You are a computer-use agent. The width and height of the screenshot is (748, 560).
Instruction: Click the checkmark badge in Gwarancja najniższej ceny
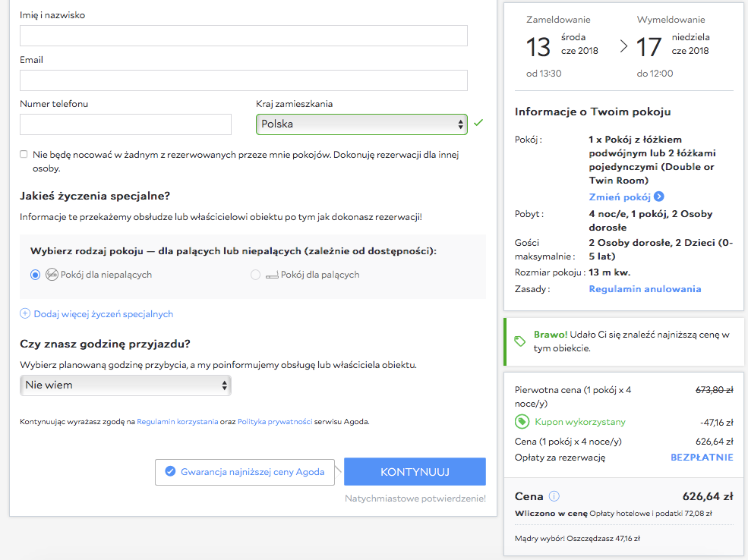coord(170,471)
